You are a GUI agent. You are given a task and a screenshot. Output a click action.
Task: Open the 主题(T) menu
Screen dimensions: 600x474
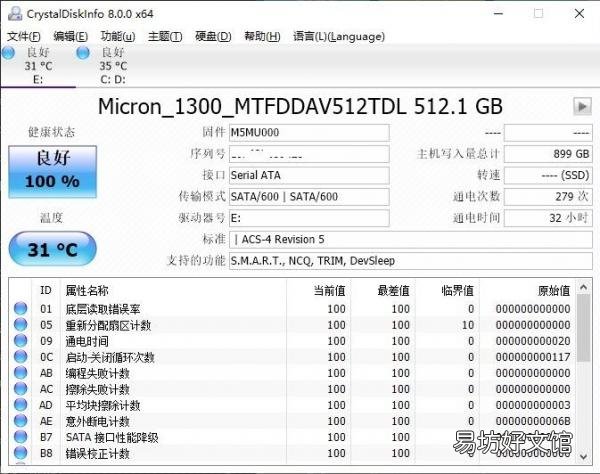pyautogui.click(x=165, y=36)
